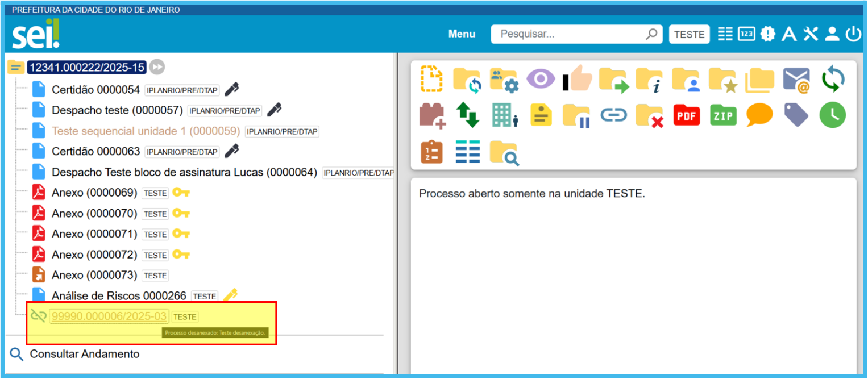
Task: Click the blue chain link icon
Action: tap(614, 115)
